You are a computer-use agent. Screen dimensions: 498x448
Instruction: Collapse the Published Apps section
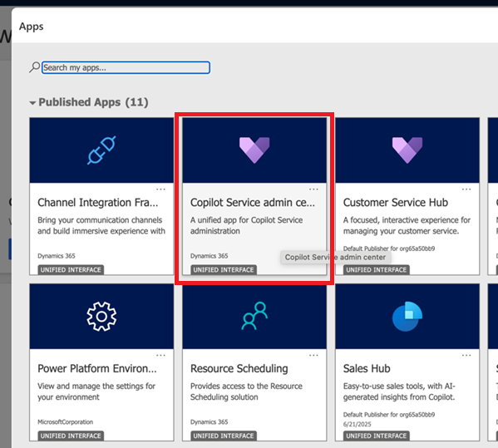click(x=32, y=102)
